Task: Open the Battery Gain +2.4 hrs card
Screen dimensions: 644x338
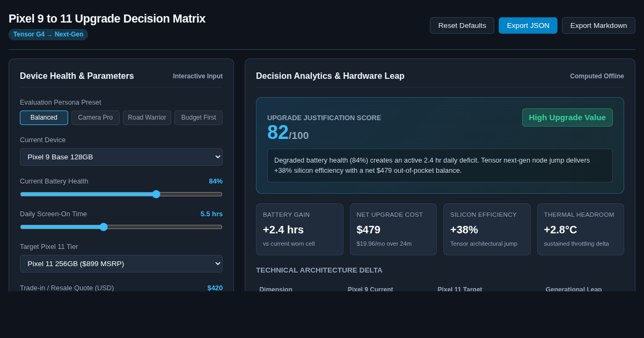Action: (x=299, y=229)
